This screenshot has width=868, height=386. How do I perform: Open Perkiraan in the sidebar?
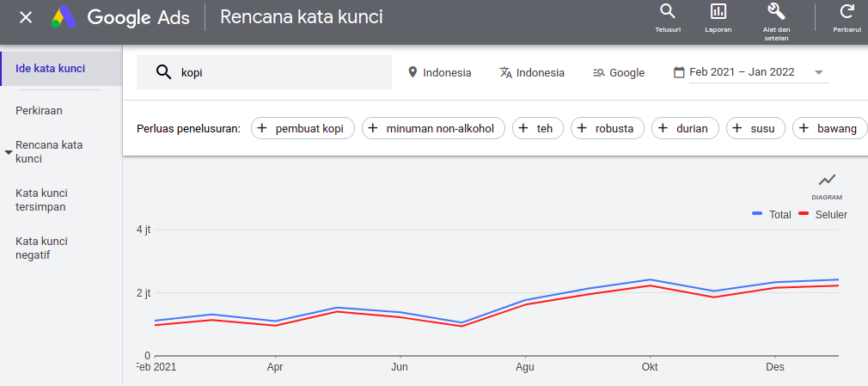pyautogui.click(x=39, y=110)
